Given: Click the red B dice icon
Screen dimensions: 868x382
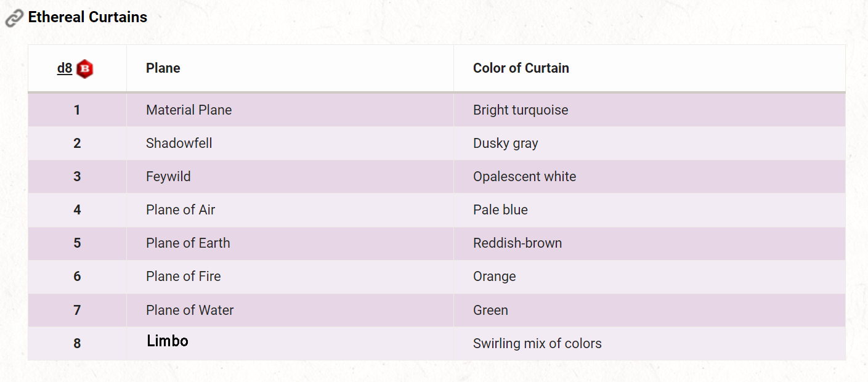Looking at the screenshot, I should pyautogui.click(x=85, y=68).
